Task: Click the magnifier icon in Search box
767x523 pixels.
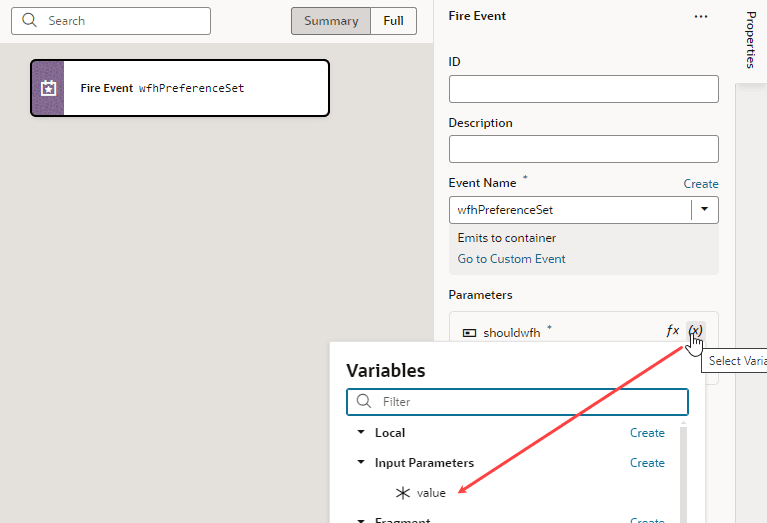Action: pyautogui.click(x=29, y=21)
